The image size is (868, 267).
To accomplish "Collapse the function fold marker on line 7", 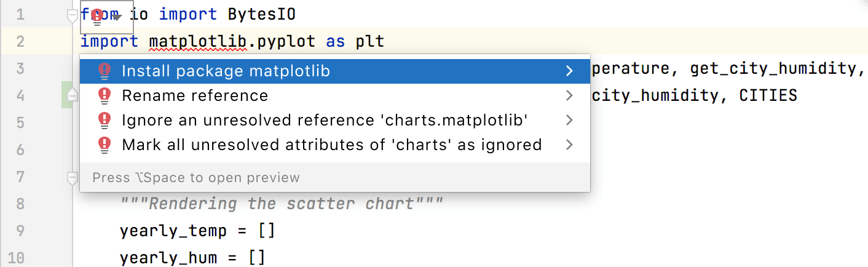I will pos(73,178).
